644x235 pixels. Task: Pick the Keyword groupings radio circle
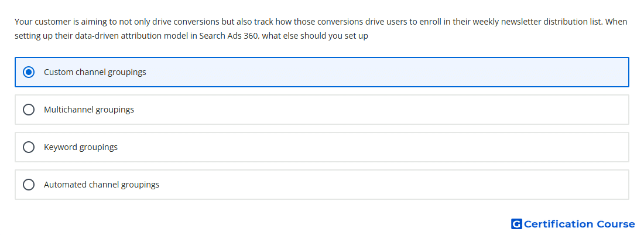[x=28, y=147]
